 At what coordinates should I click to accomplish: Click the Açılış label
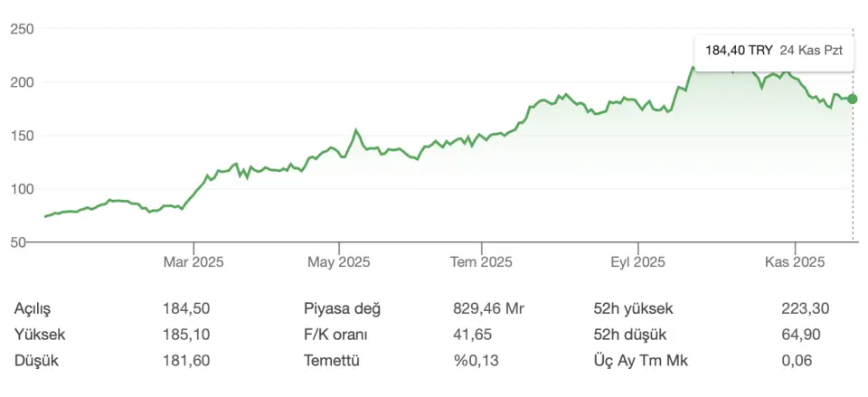[x=33, y=308]
